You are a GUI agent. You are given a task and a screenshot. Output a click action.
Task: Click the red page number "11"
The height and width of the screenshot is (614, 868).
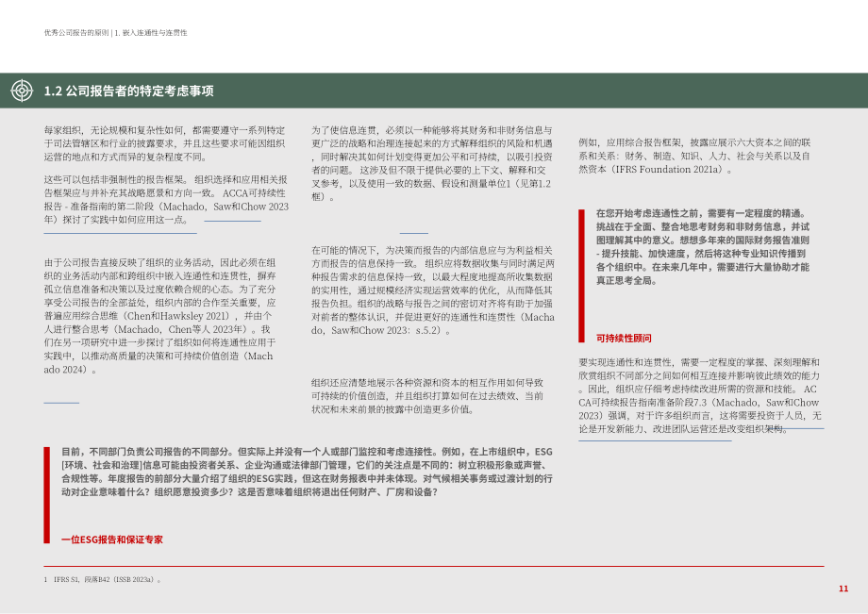coord(843,589)
